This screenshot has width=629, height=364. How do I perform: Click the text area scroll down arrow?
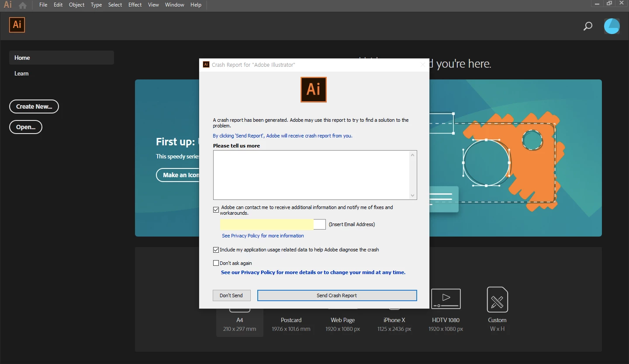click(x=413, y=196)
